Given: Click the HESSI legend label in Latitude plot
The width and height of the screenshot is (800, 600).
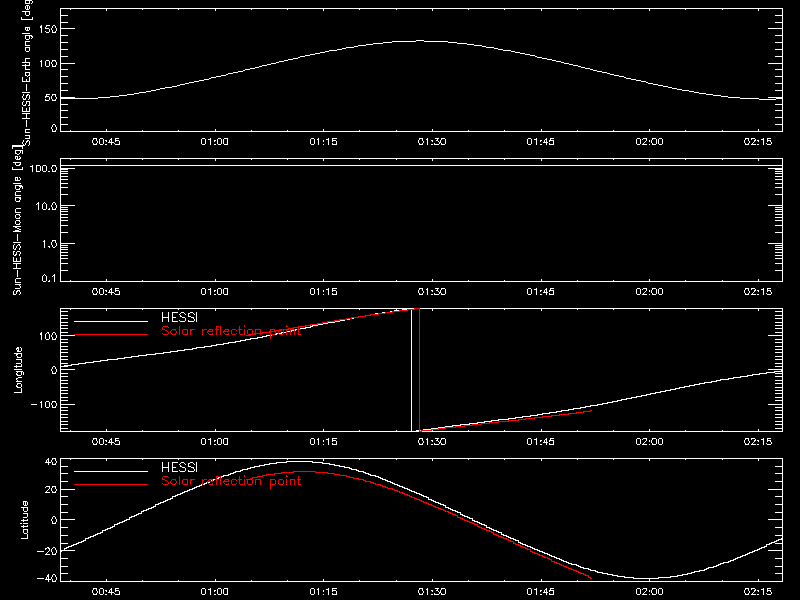Looking at the screenshot, I should point(179,467).
